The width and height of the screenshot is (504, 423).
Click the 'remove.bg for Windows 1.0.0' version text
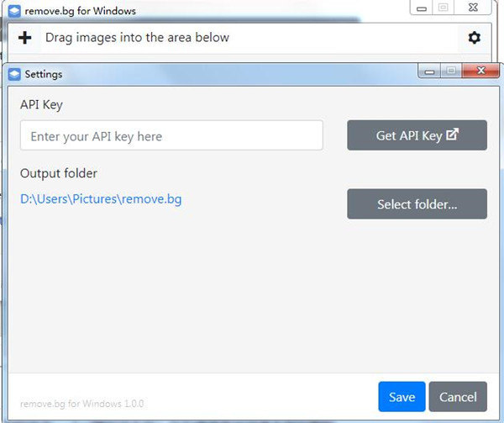click(x=82, y=404)
